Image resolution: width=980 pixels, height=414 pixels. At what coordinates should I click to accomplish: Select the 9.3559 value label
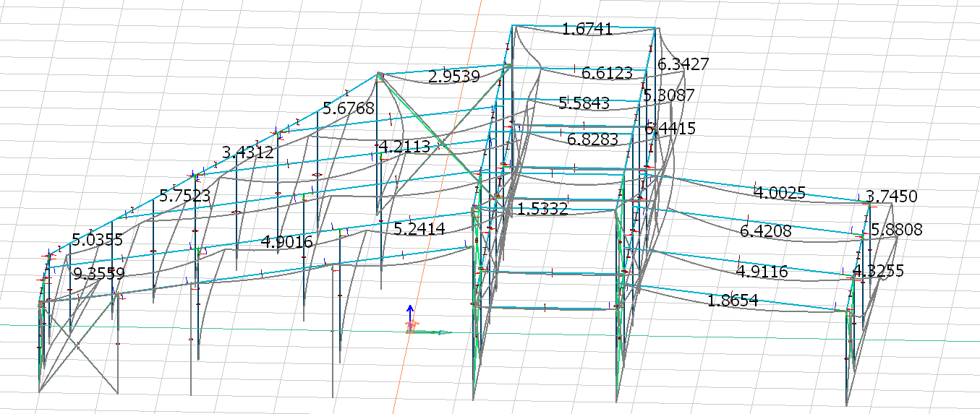click(x=99, y=274)
